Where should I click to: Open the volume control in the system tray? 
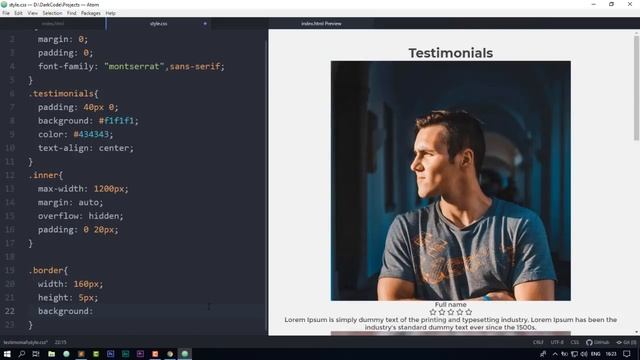click(584, 354)
